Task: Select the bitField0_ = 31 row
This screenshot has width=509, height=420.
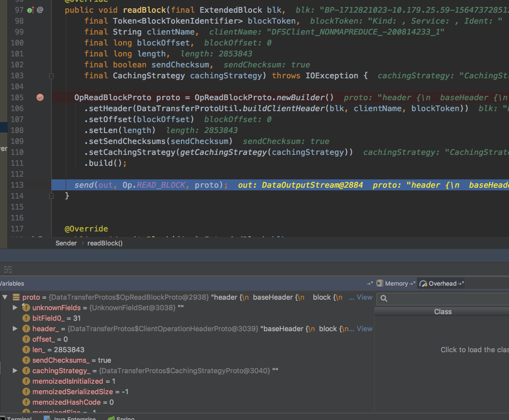Action: click(187, 318)
